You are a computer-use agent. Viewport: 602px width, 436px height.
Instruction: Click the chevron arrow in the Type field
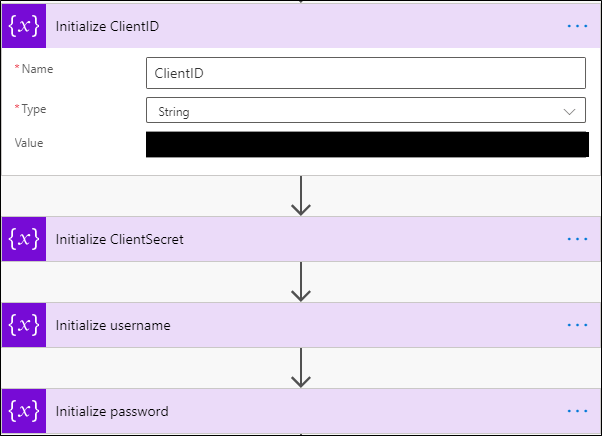click(570, 111)
